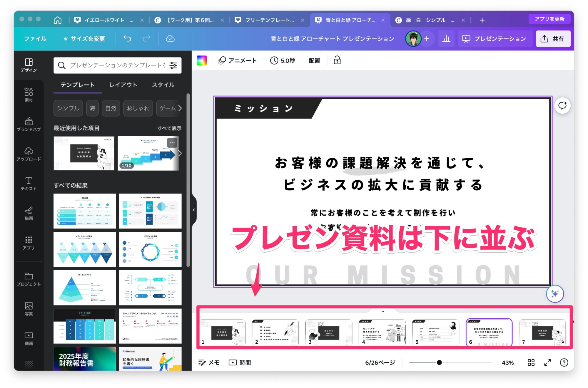Toggle the page lock icon
The height and width of the screenshot is (388, 588).
(337, 60)
